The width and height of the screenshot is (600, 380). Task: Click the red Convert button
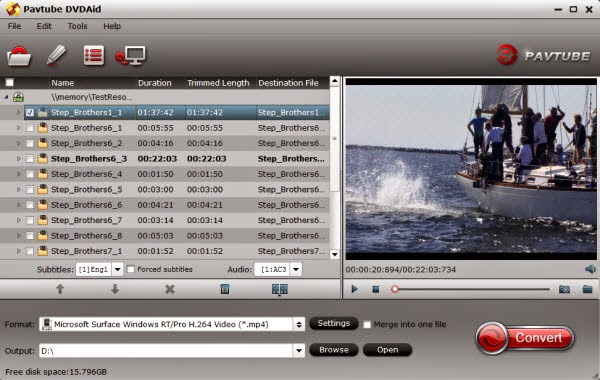tap(525, 338)
